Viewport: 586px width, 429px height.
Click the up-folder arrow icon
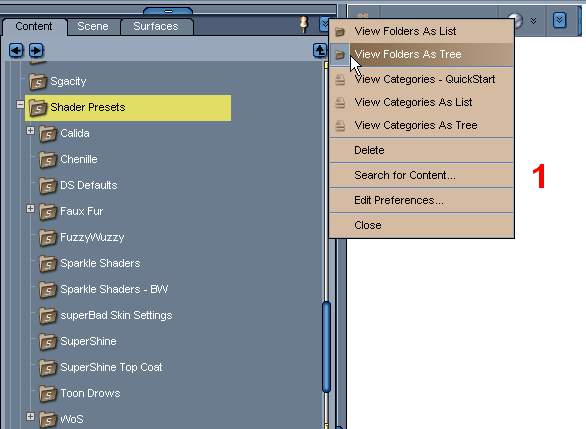(320, 50)
